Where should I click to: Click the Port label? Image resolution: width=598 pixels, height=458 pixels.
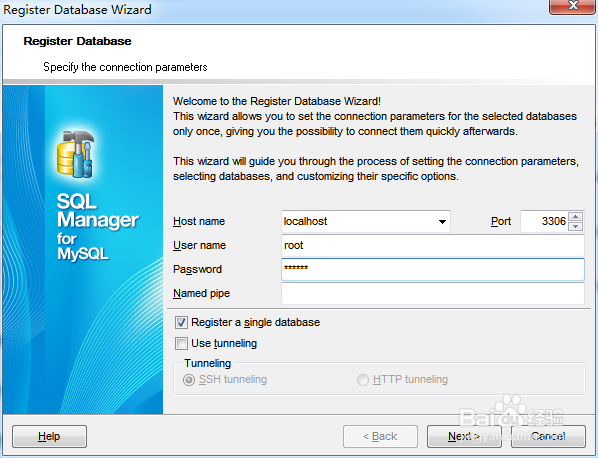coord(501,221)
